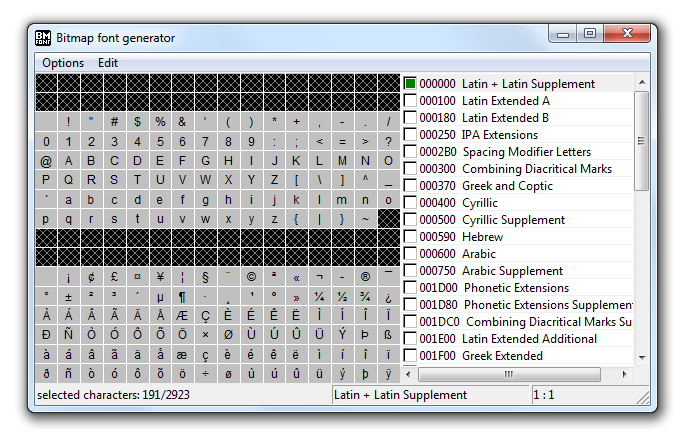Check the Spacing Modifier Letters checkbox
This screenshot has width=688, height=439.
pos(410,151)
